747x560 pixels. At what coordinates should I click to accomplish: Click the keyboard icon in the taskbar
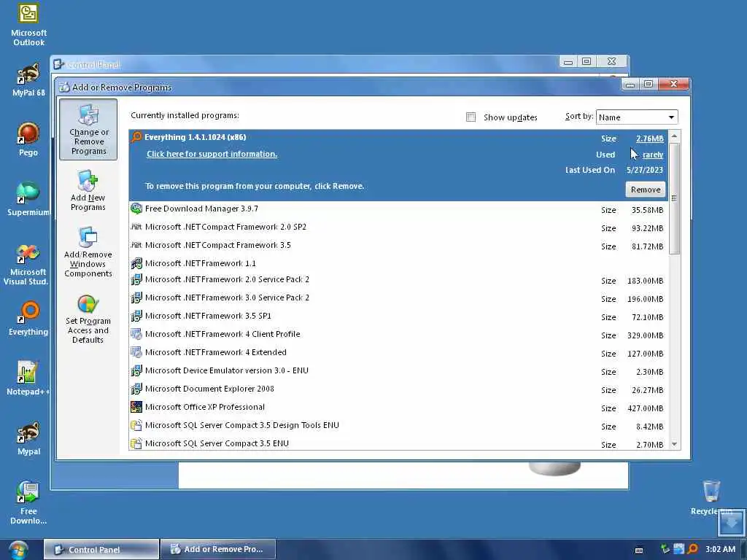639,550
